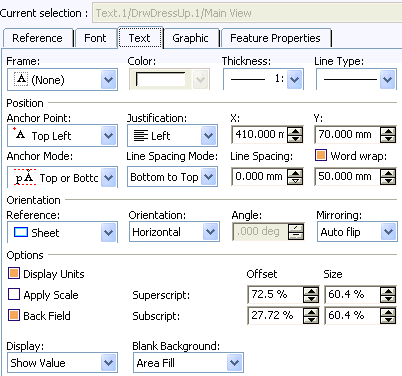
Task: Click the disabled Color swatch box
Action: pyautogui.click(x=160, y=80)
